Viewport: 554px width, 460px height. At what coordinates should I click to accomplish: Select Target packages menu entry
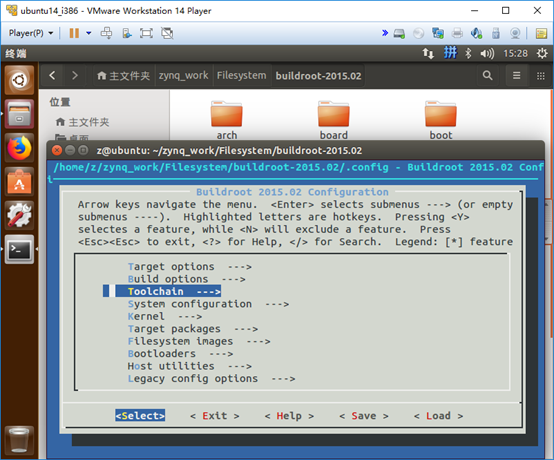[193, 329]
